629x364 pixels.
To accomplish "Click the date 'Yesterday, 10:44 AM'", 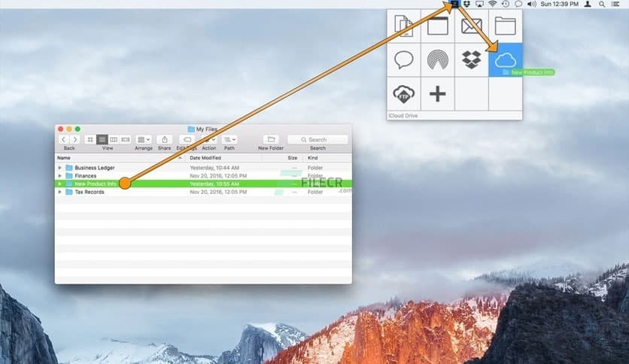I will click(214, 168).
